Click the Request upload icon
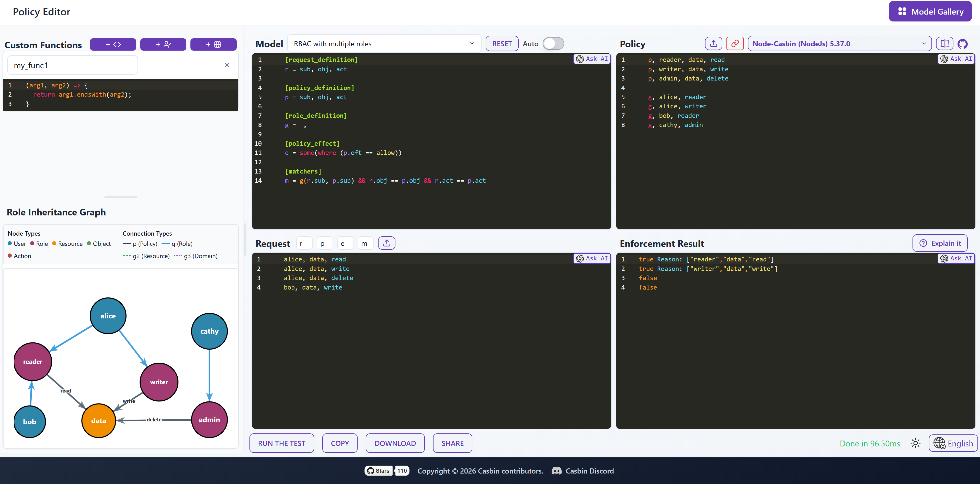The image size is (980, 484). (386, 243)
